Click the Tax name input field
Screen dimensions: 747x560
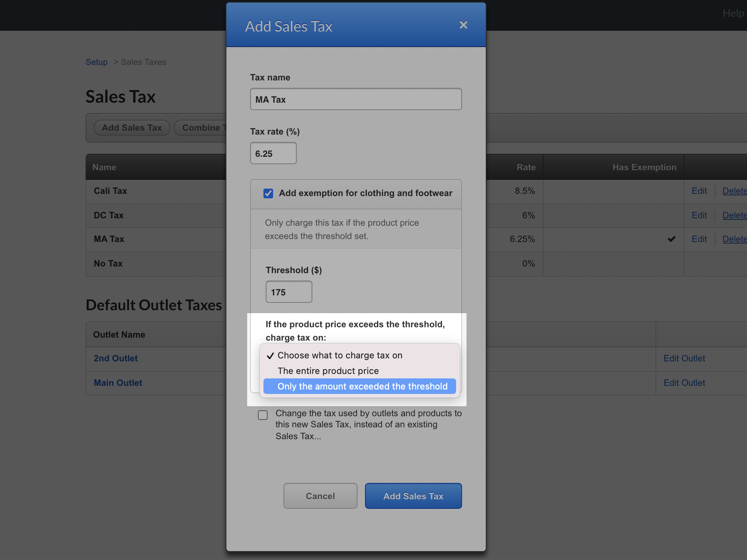[x=356, y=99]
